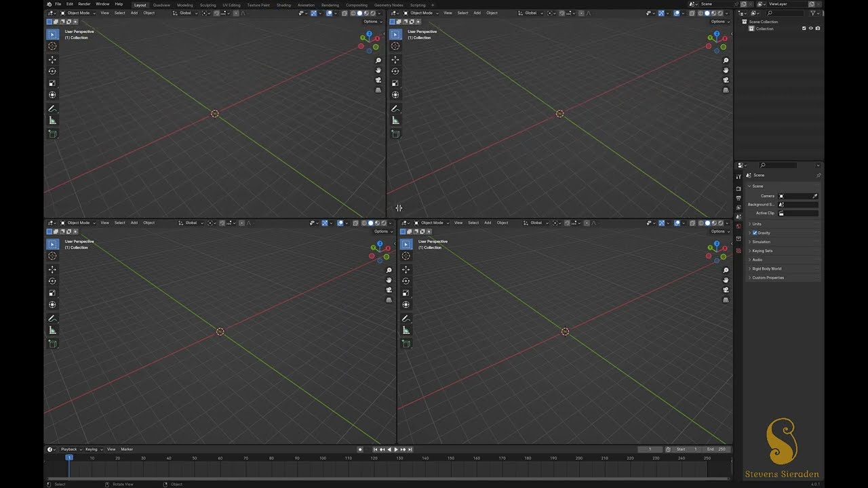Open the Render menu
Viewport: 868px width, 488px height.
pyautogui.click(x=84, y=4)
